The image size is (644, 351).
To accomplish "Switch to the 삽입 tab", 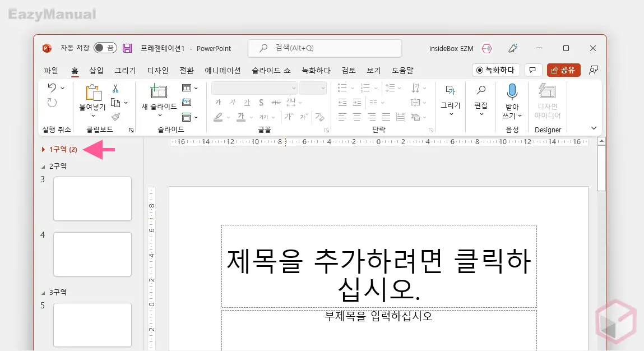I will [96, 71].
